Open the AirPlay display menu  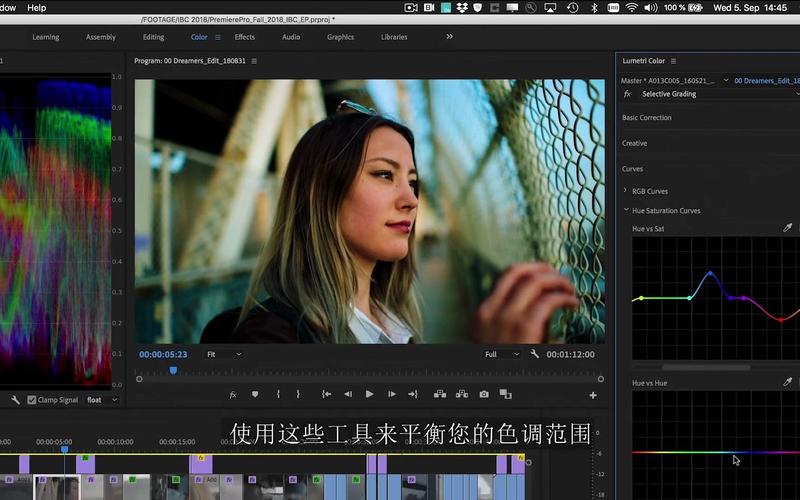(551, 8)
